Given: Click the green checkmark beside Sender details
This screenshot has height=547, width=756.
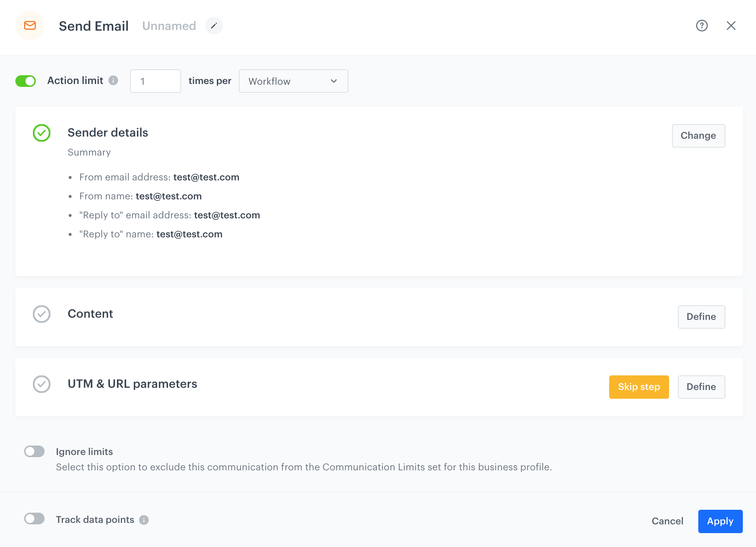Looking at the screenshot, I should (x=41, y=133).
